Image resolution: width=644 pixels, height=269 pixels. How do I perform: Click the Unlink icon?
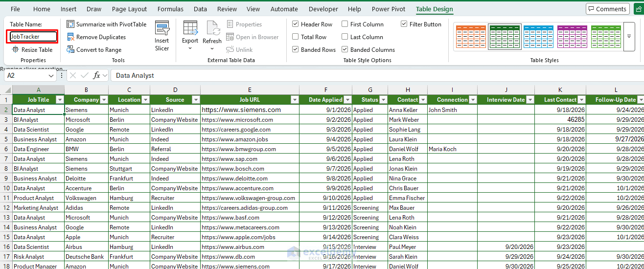pyautogui.click(x=230, y=49)
